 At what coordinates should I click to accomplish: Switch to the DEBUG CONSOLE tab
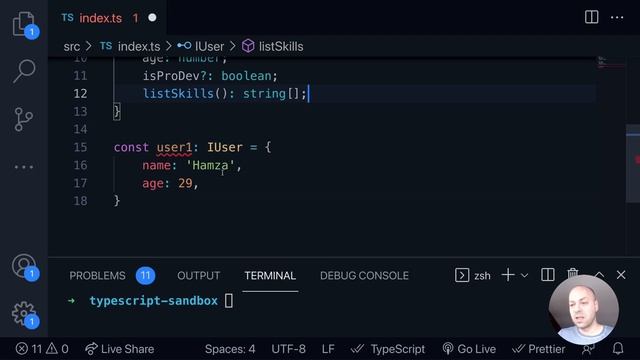coord(364,276)
